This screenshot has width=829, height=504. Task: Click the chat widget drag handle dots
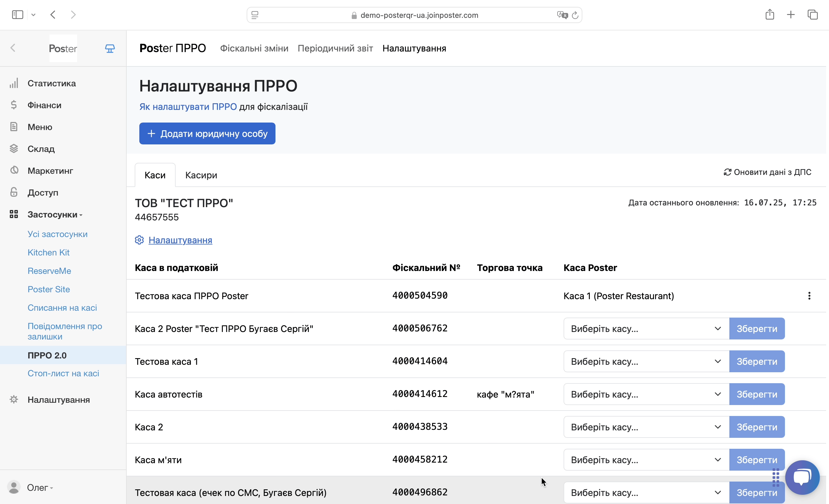point(776,478)
